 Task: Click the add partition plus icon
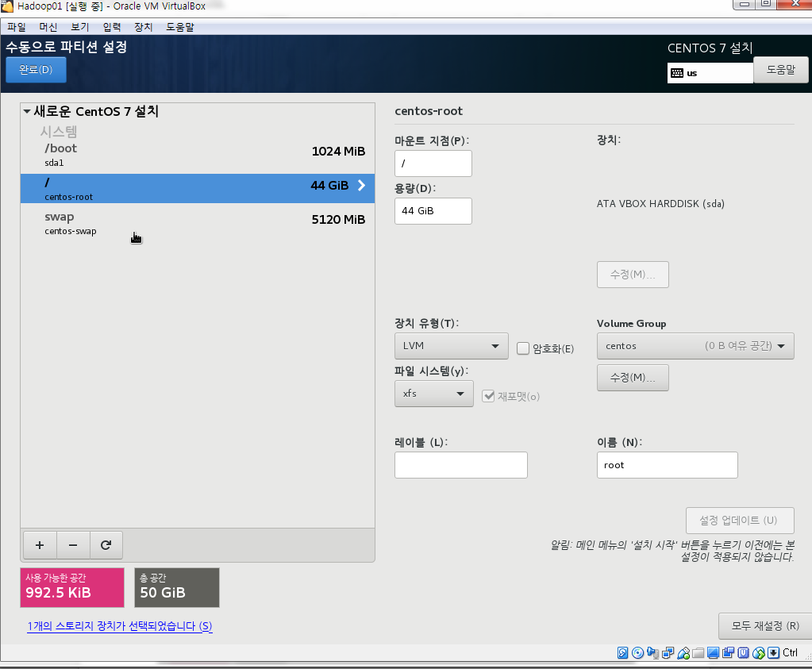pos(40,545)
